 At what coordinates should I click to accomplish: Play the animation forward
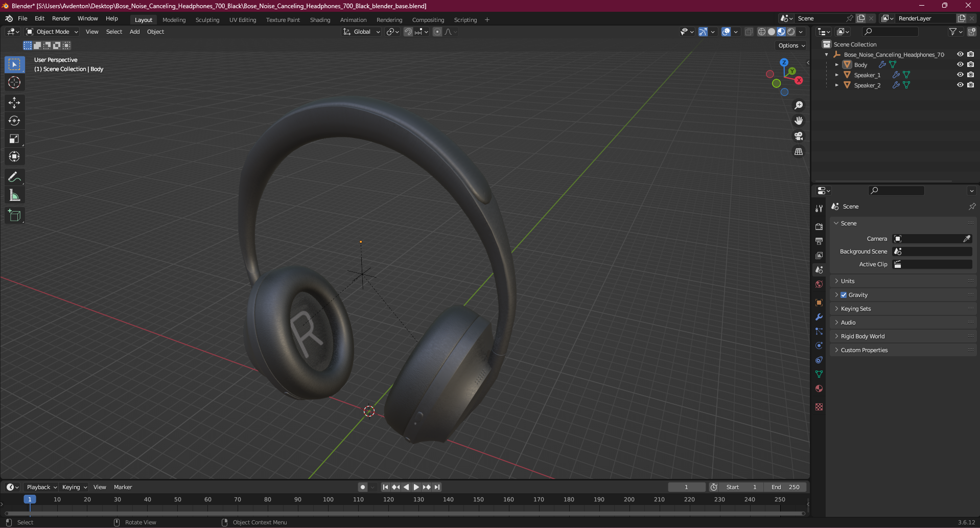click(x=416, y=487)
